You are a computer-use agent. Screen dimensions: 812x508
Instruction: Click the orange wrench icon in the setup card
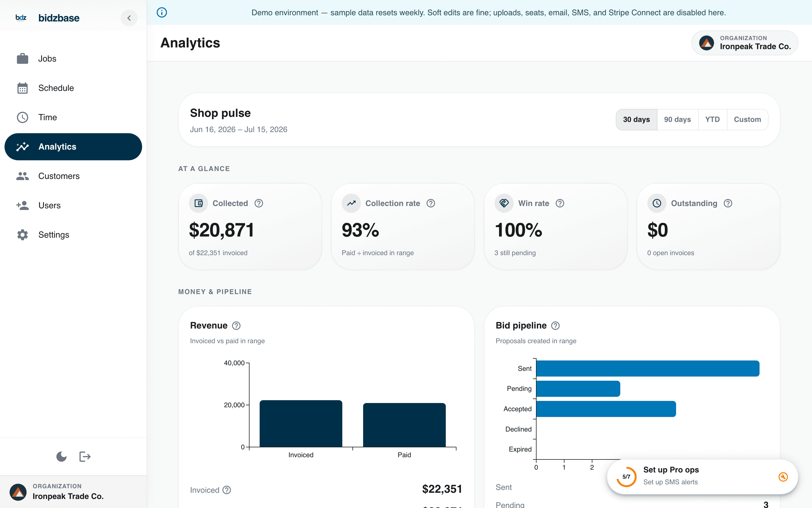point(783,477)
